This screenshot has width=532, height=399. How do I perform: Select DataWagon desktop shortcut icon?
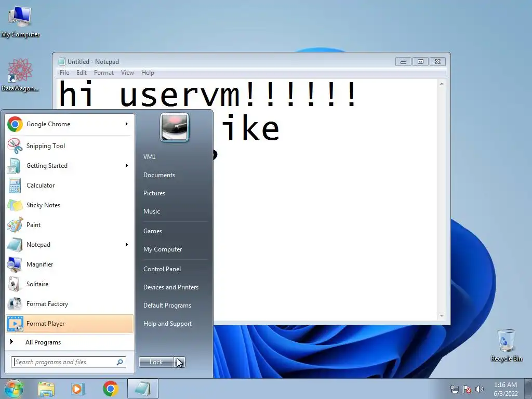pos(20,75)
